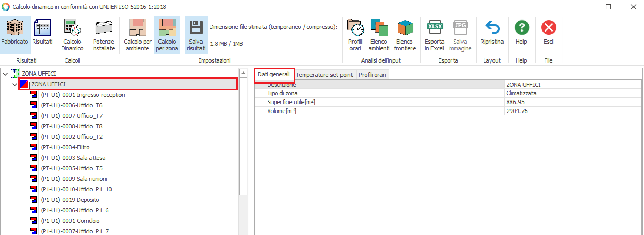Select Calcolo per ambiente mode
This screenshot has width=644, height=235.
tap(137, 35)
